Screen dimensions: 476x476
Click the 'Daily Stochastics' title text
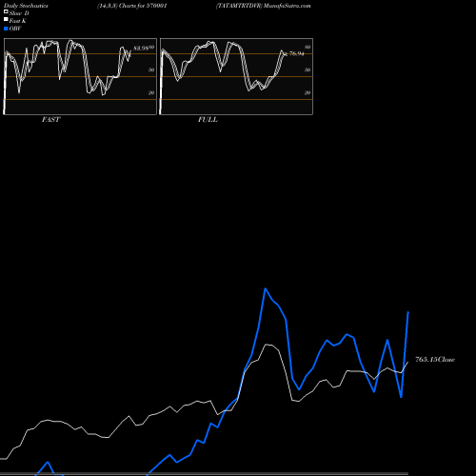coord(26,6)
